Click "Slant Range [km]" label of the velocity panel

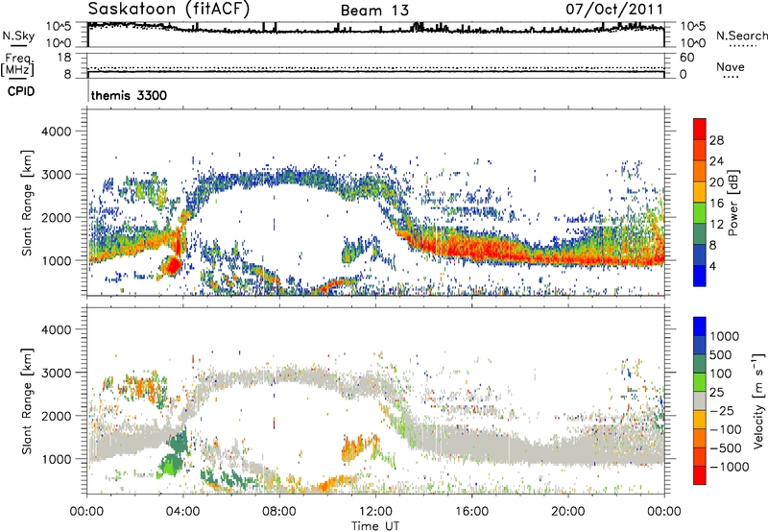pos(27,401)
